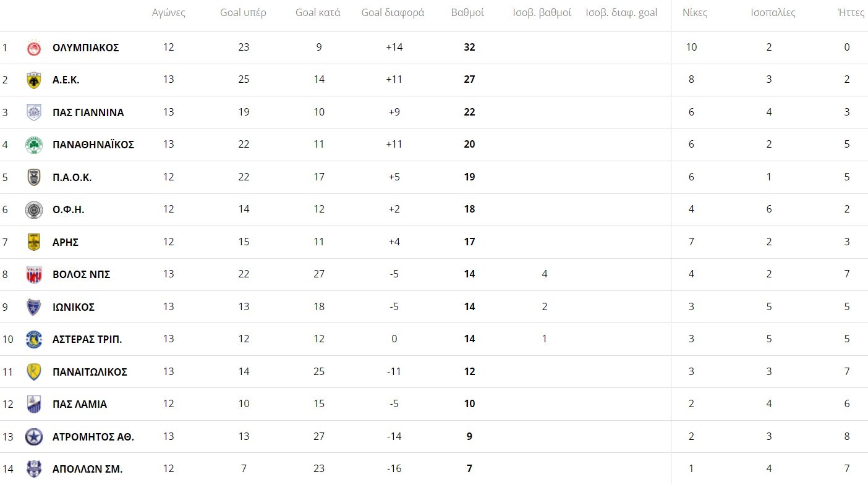Click the ΑΣΤΕΡΑΣ ΤΡΙΠ. blue crest icon
This screenshot has height=485, width=868.
34,339
